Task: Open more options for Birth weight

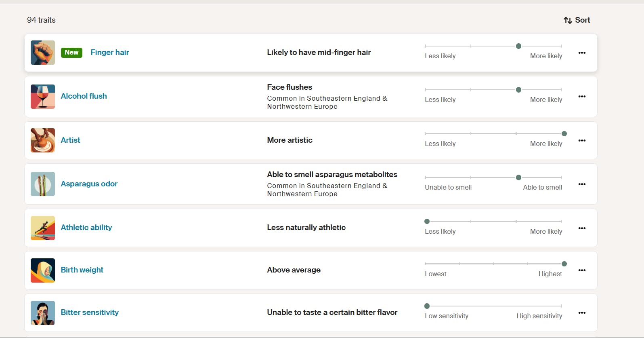Action: (582, 270)
